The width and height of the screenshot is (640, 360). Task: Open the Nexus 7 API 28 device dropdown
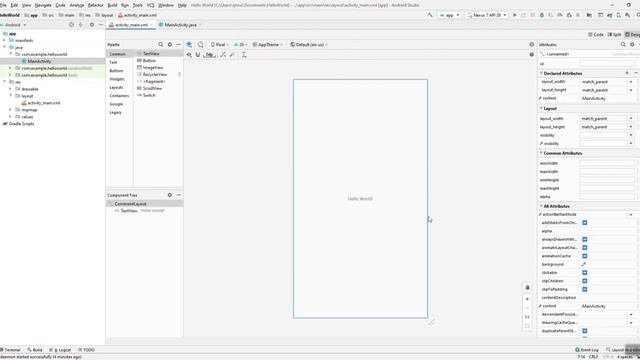[x=487, y=15]
